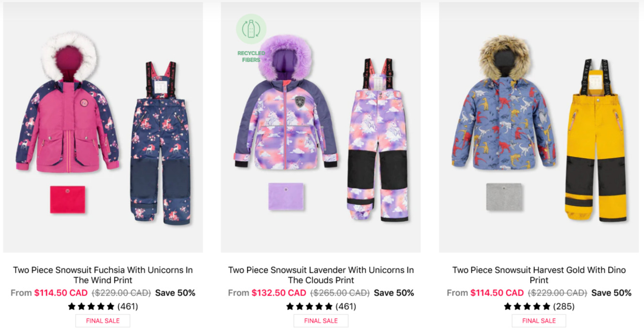Click Final Sale tag under dino snowsuit
The width and height of the screenshot is (644, 330).
(539, 321)
